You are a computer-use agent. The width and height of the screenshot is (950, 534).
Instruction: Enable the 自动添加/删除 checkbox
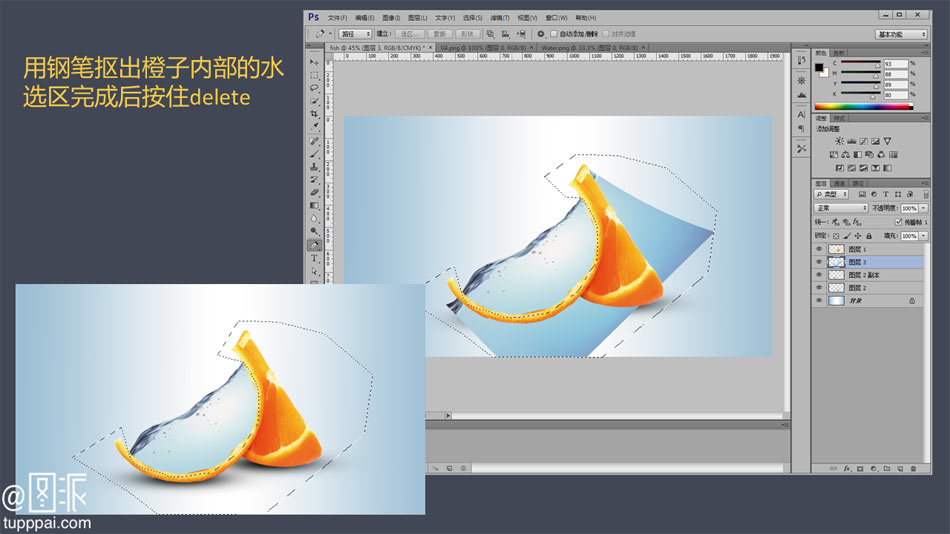pyautogui.click(x=554, y=34)
